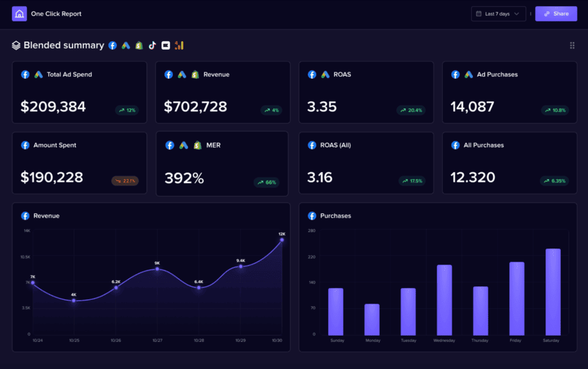Image resolution: width=588 pixels, height=369 pixels.
Task: Click the Shopify icon on the MER card
Action: [x=198, y=145]
